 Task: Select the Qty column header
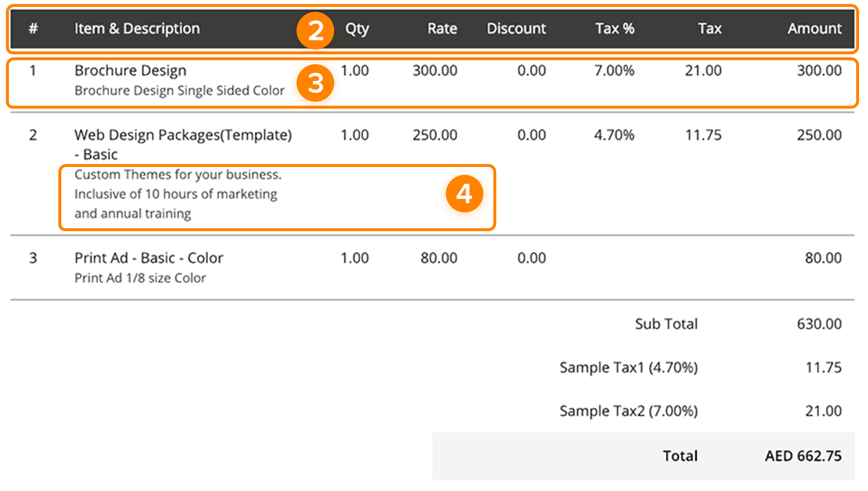pos(357,29)
